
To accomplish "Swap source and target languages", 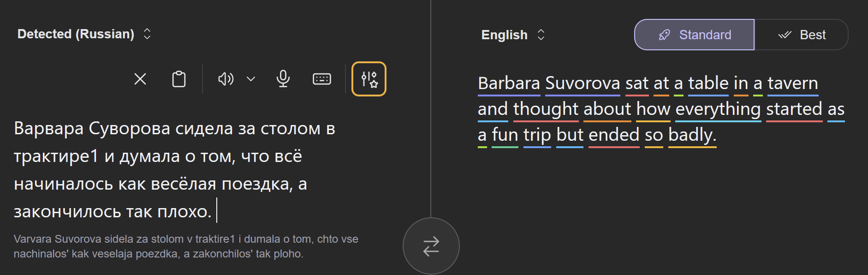I will [431, 246].
